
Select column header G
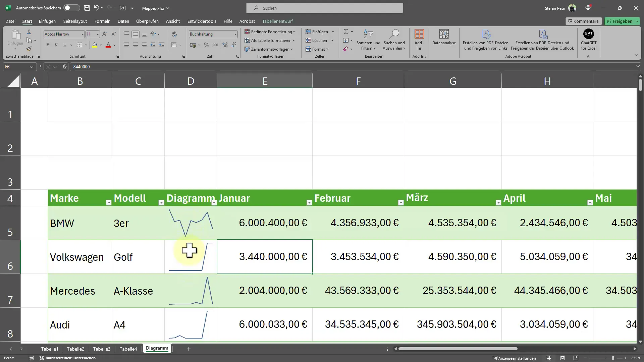point(453,81)
